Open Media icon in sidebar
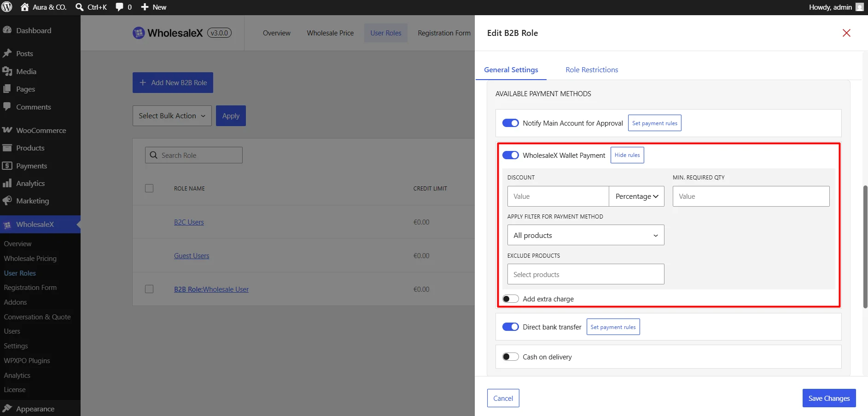 point(7,71)
